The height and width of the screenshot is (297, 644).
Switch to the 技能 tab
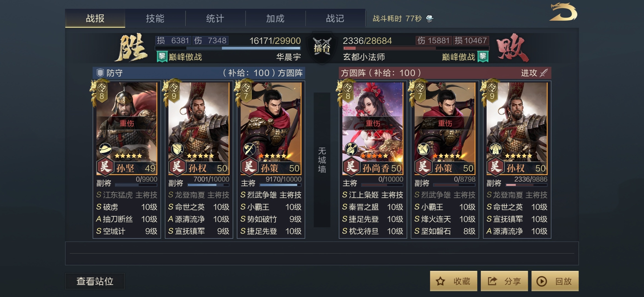point(155,18)
